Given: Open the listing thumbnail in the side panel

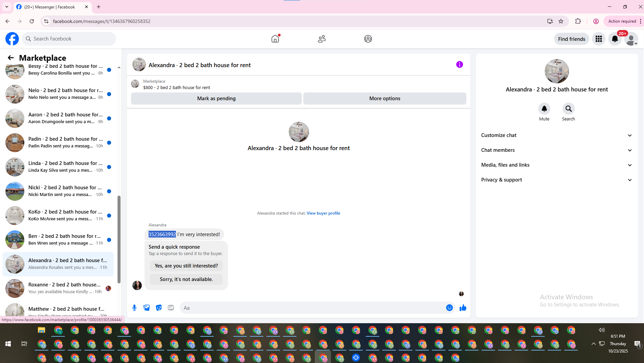Looking at the screenshot, I should 557,71.
